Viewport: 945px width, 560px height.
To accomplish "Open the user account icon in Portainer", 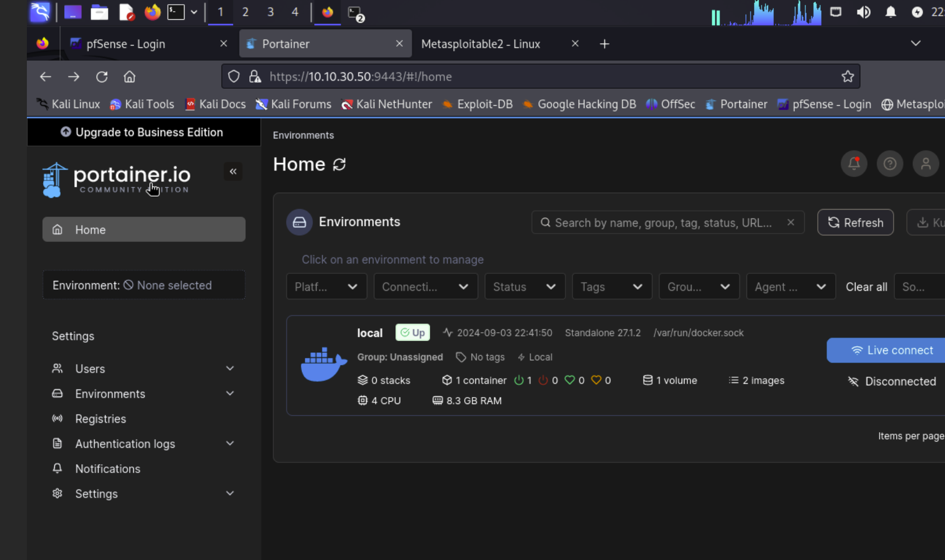I will [925, 164].
